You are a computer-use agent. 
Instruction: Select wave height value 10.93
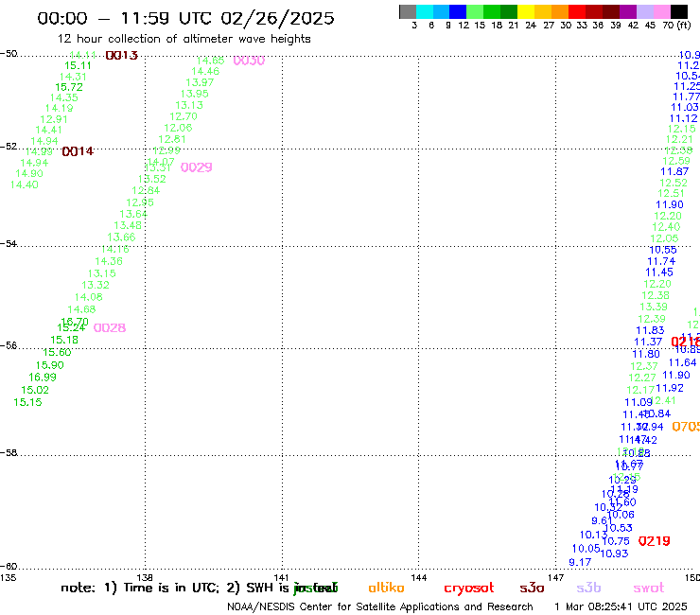pyautogui.click(x=614, y=553)
